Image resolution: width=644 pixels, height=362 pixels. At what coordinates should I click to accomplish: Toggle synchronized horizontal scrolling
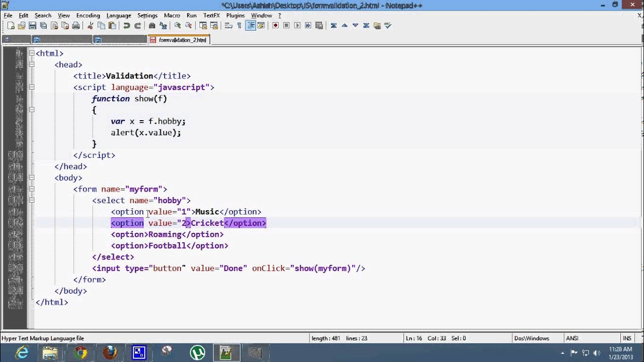214,26
